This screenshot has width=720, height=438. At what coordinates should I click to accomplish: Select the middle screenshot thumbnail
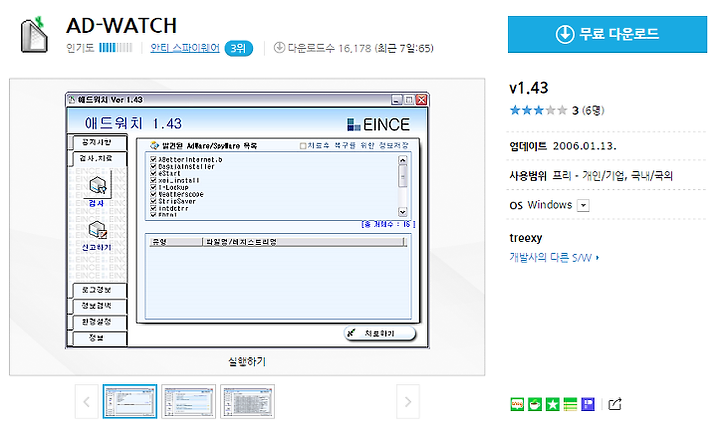pyautogui.click(x=189, y=401)
